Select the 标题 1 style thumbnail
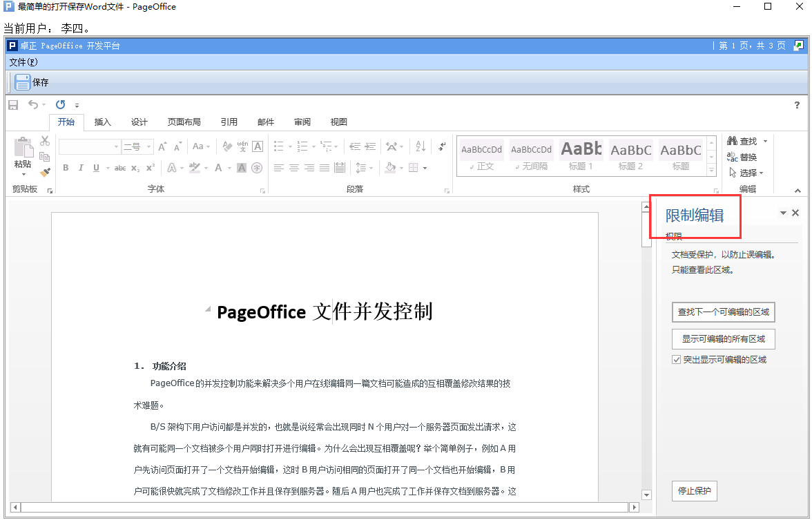 pos(581,156)
